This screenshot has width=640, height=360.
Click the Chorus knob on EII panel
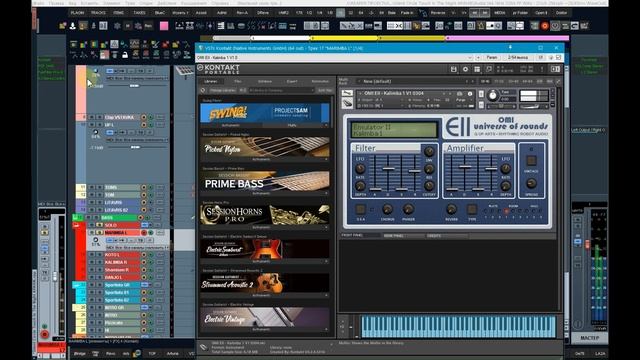point(387,209)
